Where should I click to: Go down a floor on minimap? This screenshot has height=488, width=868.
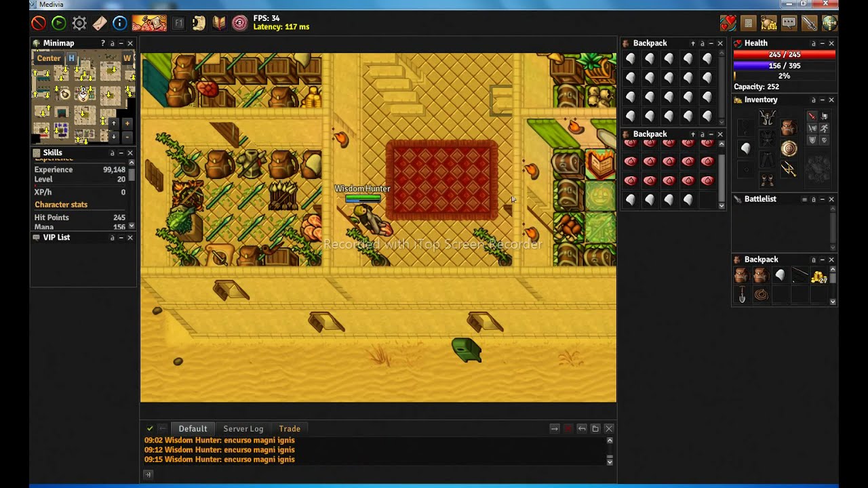pyautogui.click(x=113, y=136)
